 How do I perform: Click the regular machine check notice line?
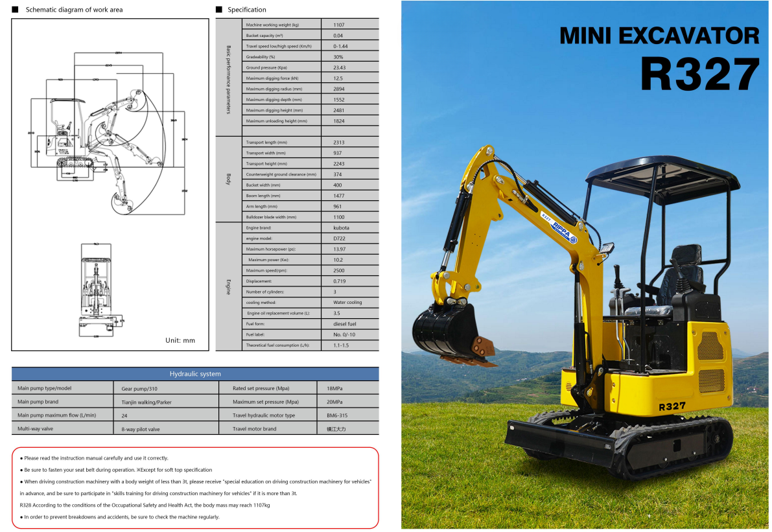coord(120,517)
